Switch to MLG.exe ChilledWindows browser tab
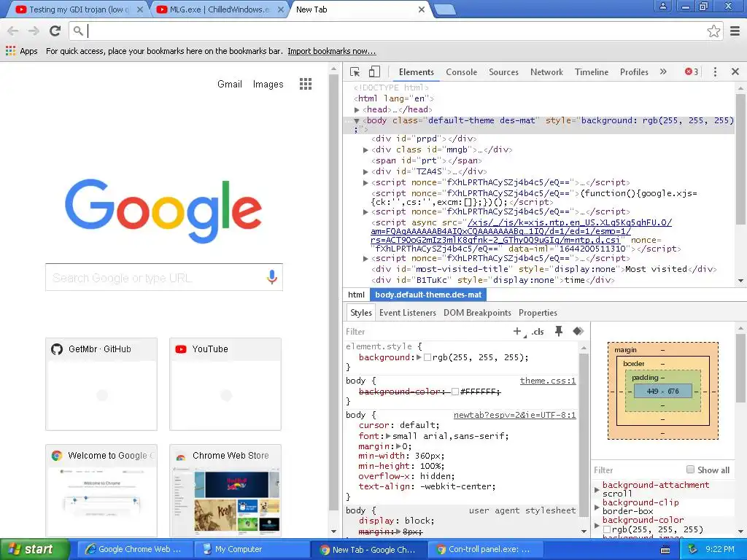This screenshot has height=560, width=747. pyautogui.click(x=219, y=9)
